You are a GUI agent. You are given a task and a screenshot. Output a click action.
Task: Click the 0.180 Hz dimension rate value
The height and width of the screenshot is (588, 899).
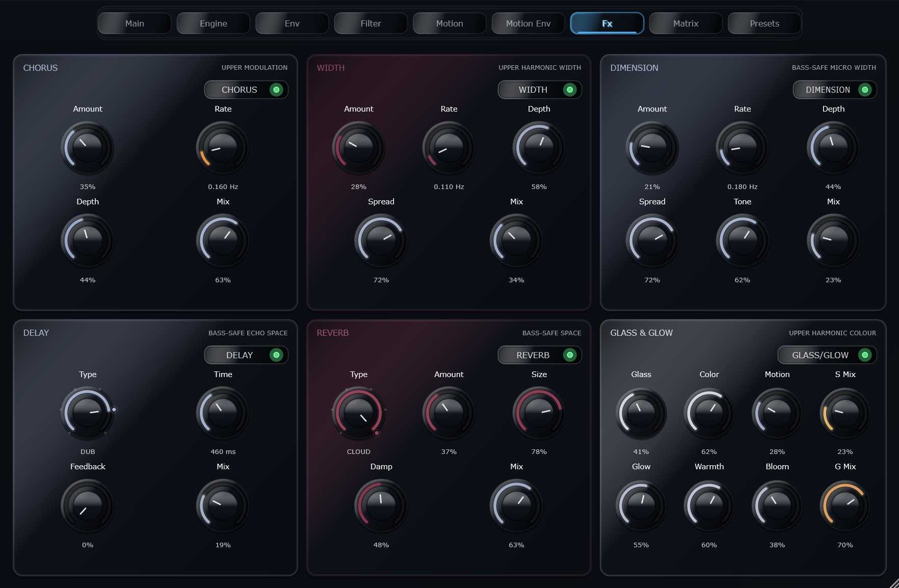pyautogui.click(x=743, y=187)
